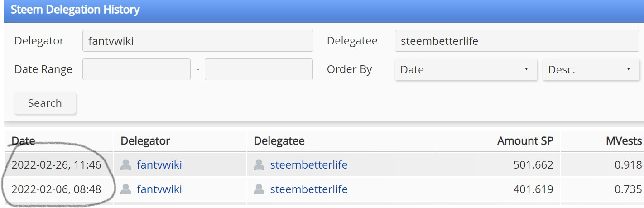Open steembetterlife link in 401.619 SP row

309,189
